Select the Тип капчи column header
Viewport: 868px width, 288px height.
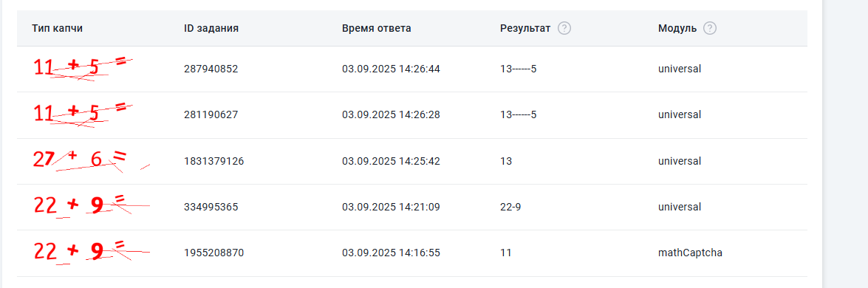[x=58, y=28]
